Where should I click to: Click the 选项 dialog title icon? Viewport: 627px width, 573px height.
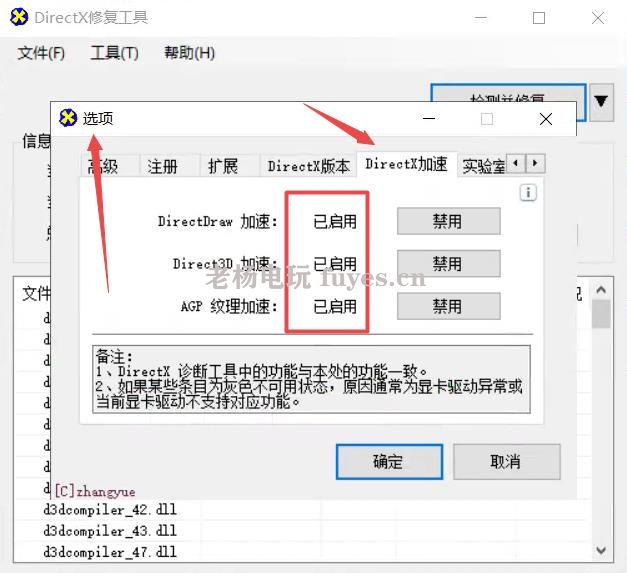point(68,118)
